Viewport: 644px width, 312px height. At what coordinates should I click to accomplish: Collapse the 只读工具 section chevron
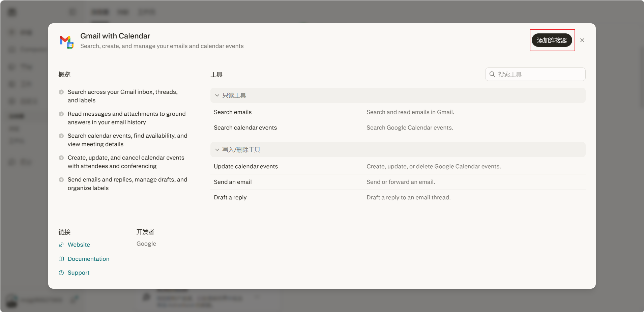(217, 95)
